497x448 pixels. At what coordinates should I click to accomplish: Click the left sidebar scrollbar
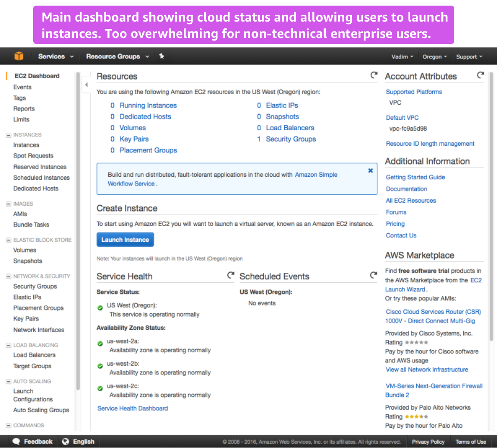[78, 231]
